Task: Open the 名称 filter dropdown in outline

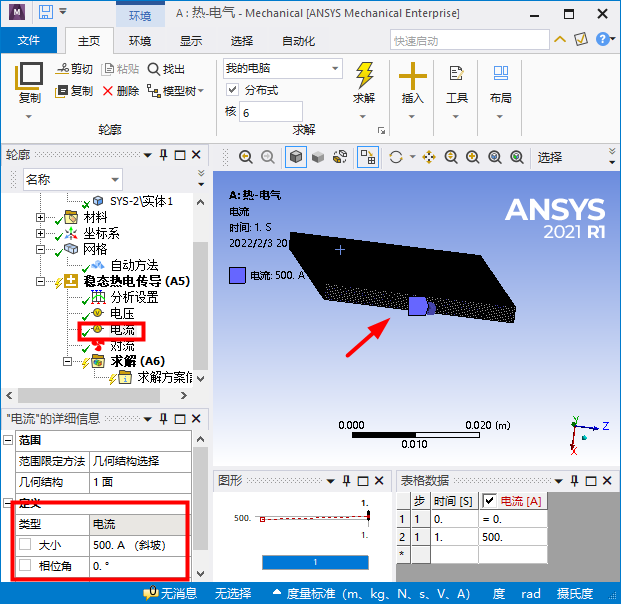Action: pos(72,179)
